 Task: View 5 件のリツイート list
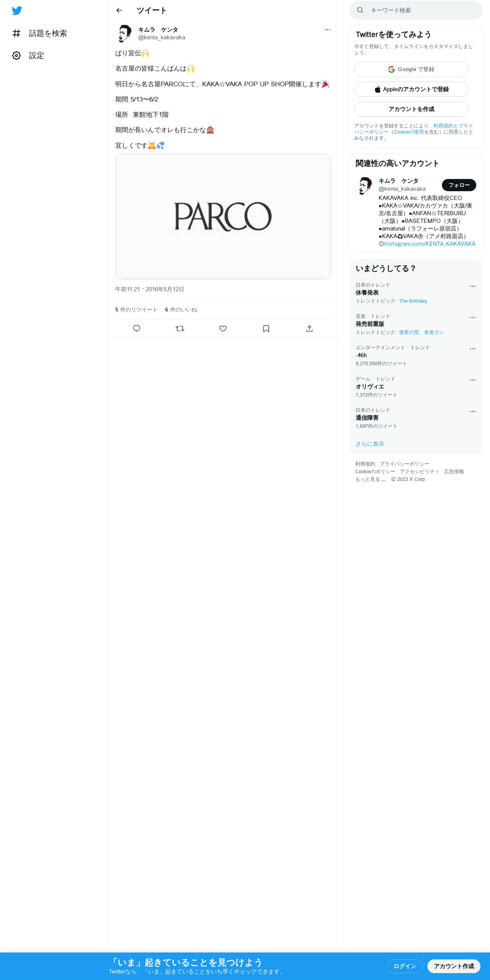click(x=136, y=309)
